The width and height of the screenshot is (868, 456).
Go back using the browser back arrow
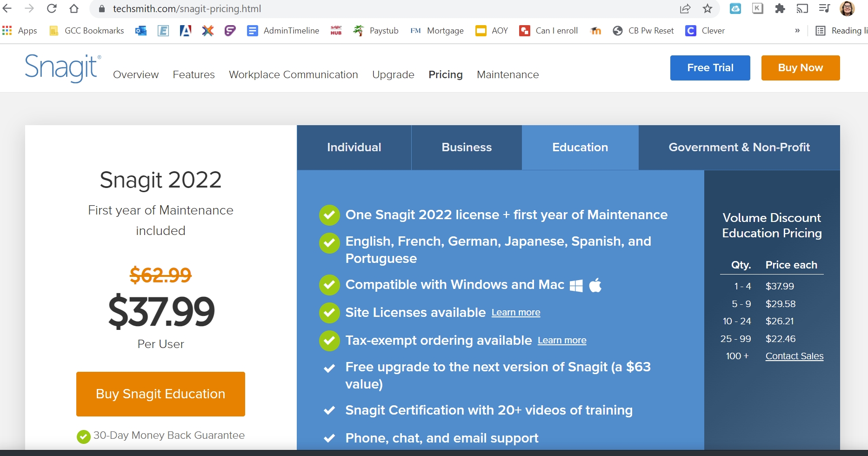[7, 8]
